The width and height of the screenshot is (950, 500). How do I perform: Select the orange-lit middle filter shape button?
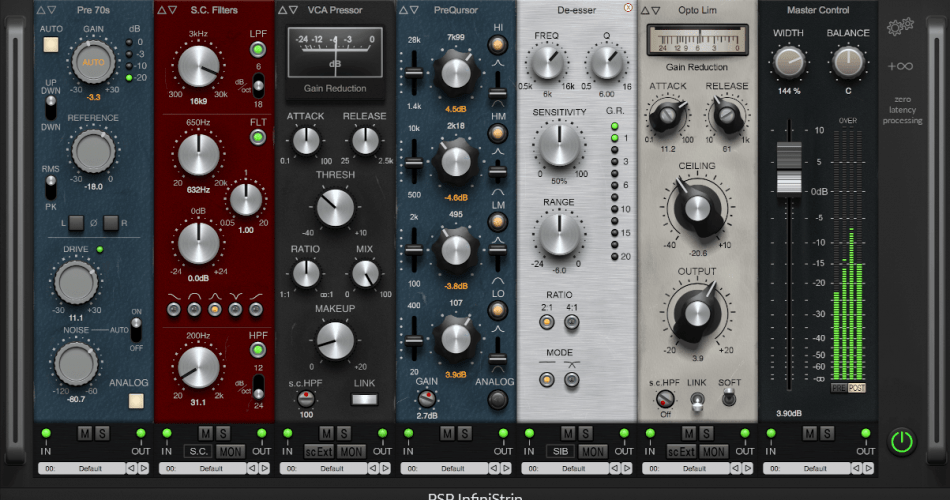(x=214, y=310)
